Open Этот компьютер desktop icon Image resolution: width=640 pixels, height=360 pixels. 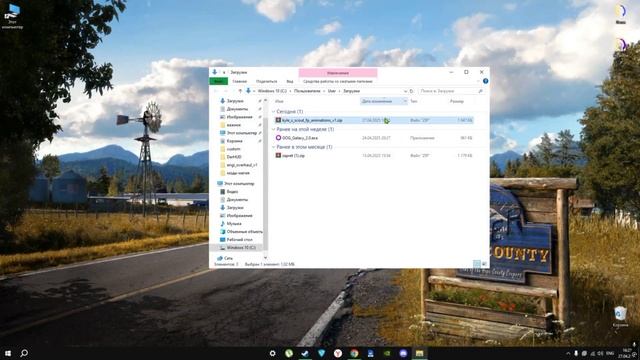[12, 16]
